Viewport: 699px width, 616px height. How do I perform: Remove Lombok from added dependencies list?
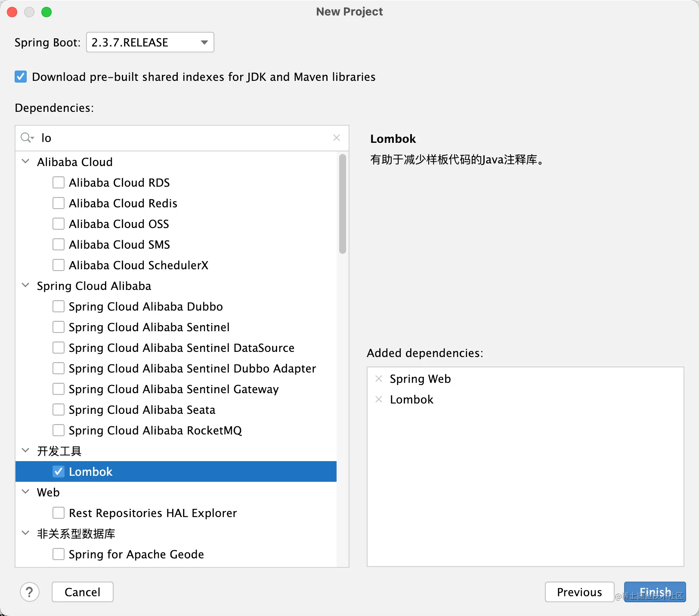[x=379, y=399]
